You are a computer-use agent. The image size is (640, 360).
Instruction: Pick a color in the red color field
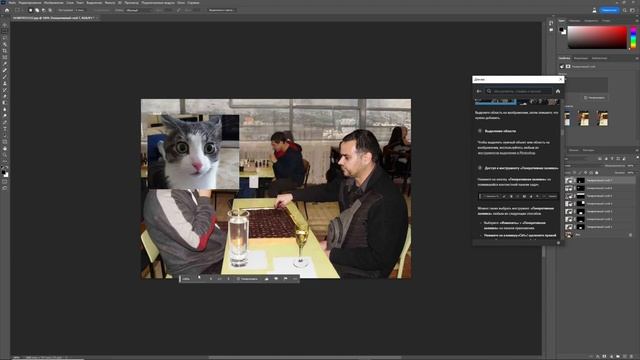pyautogui.click(x=597, y=37)
